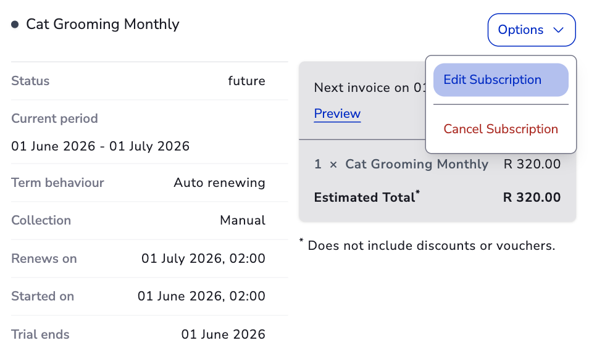This screenshot has width=589, height=364.
Task: Click the Cat Grooming Monthly line item
Action: (x=416, y=165)
